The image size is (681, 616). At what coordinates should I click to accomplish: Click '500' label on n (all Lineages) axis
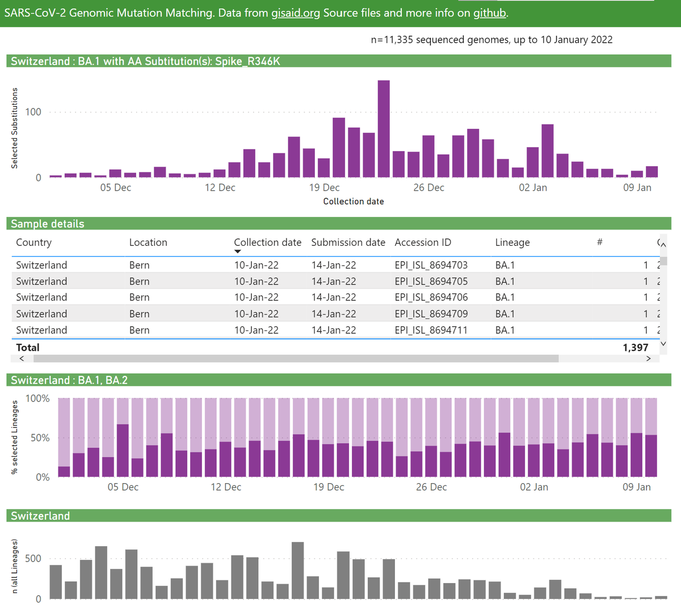[x=33, y=559]
